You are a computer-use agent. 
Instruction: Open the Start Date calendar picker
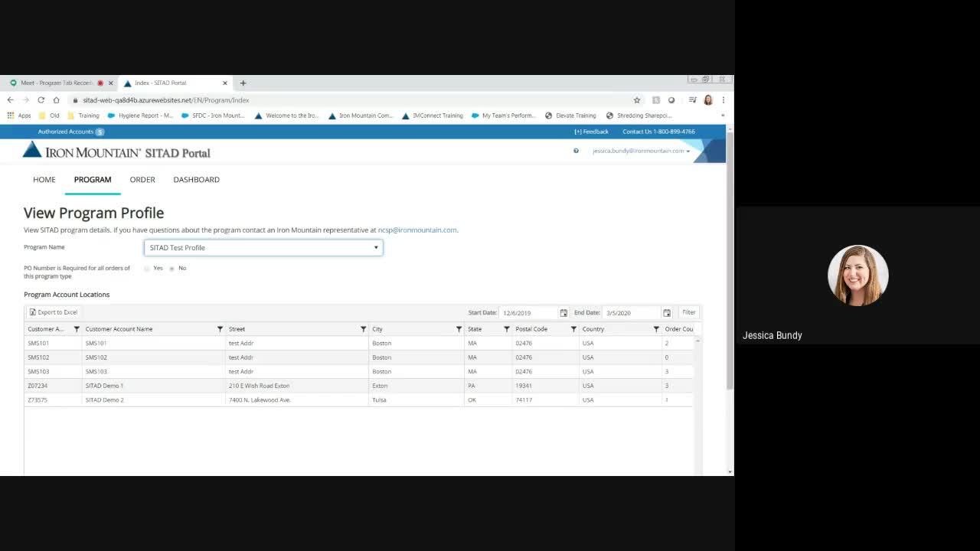[563, 313]
